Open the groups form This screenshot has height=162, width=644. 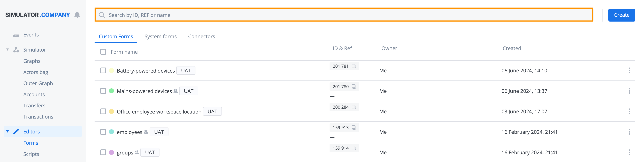pos(125,153)
